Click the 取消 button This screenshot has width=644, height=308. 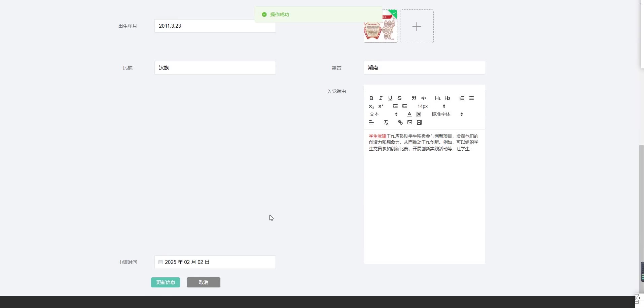click(204, 282)
